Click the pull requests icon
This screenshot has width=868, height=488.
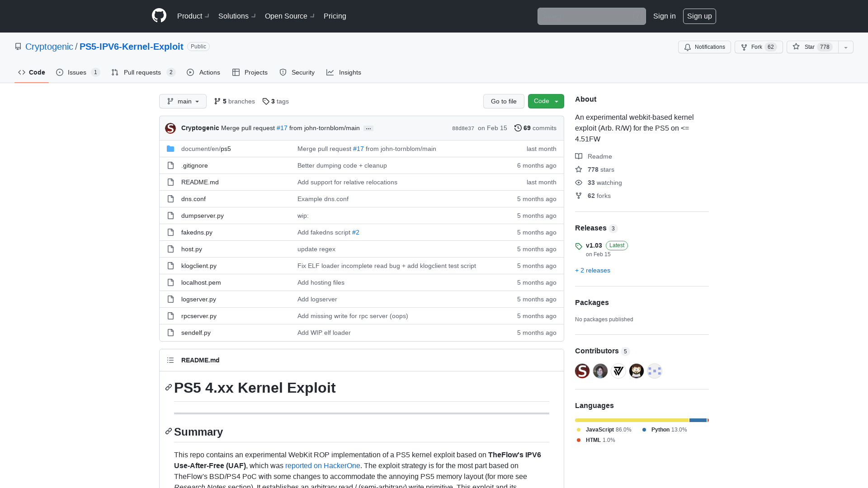click(115, 72)
